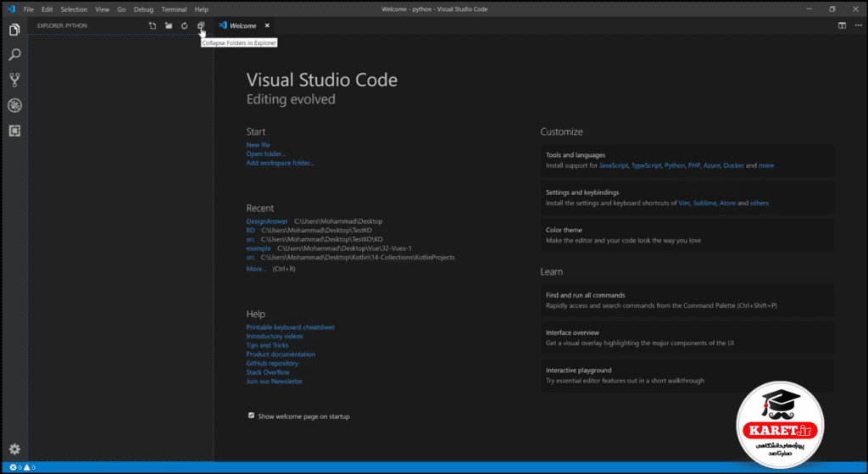The width and height of the screenshot is (868, 474).
Task: Open Printable keyboard cheatsheet link
Action: pos(290,327)
